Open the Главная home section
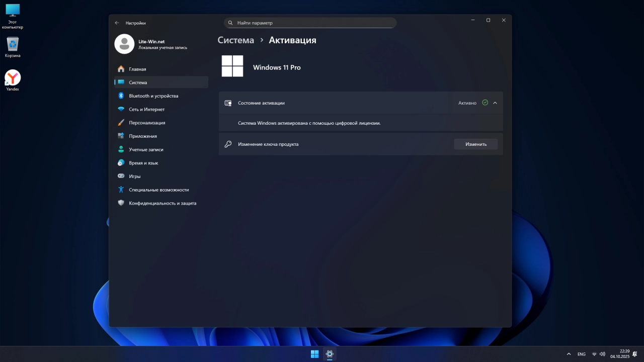This screenshot has width=644, height=362. 161,69
